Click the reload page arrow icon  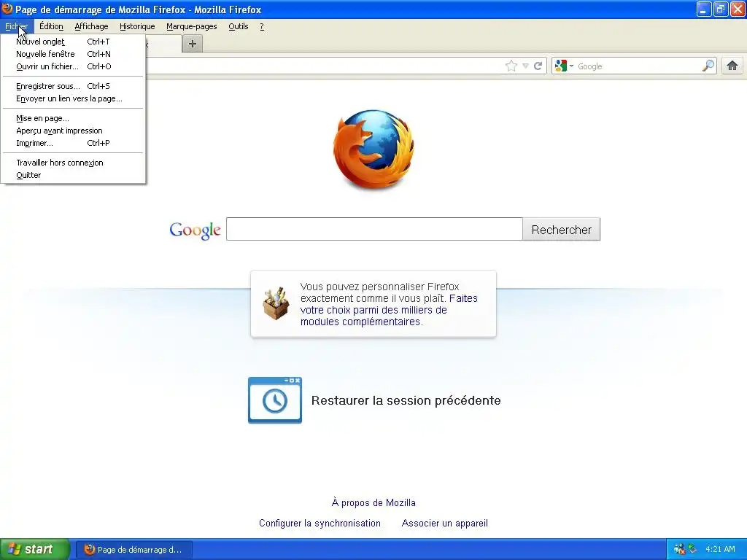point(538,66)
